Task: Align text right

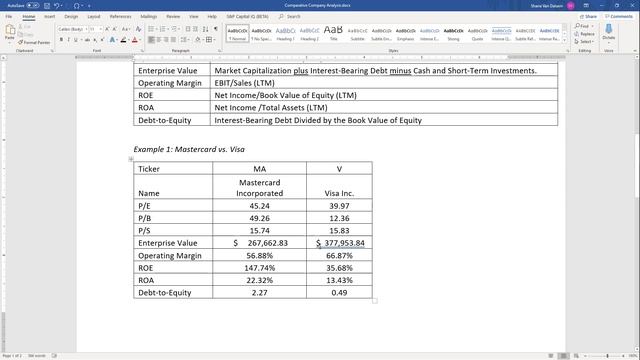Action: [166, 40]
